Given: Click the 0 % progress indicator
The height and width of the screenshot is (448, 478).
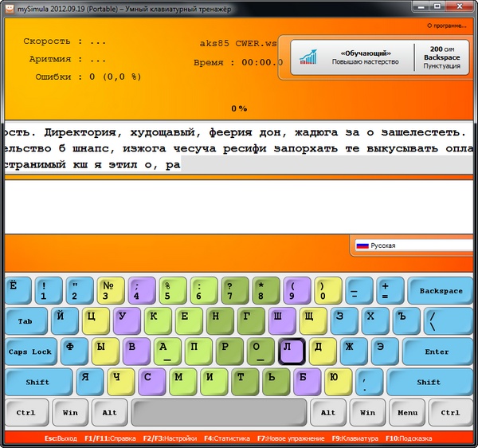Looking at the screenshot, I should 239,108.
